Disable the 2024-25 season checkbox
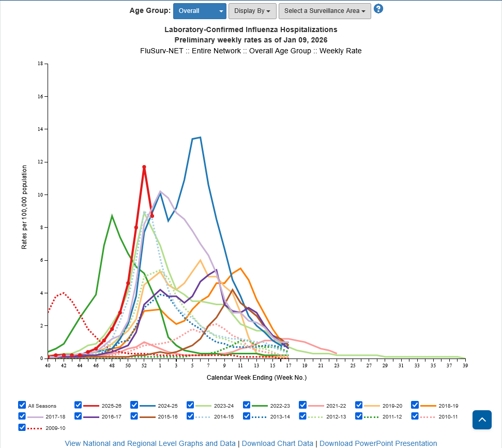The width and height of the screenshot is (502, 448). pyautogui.click(x=134, y=405)
